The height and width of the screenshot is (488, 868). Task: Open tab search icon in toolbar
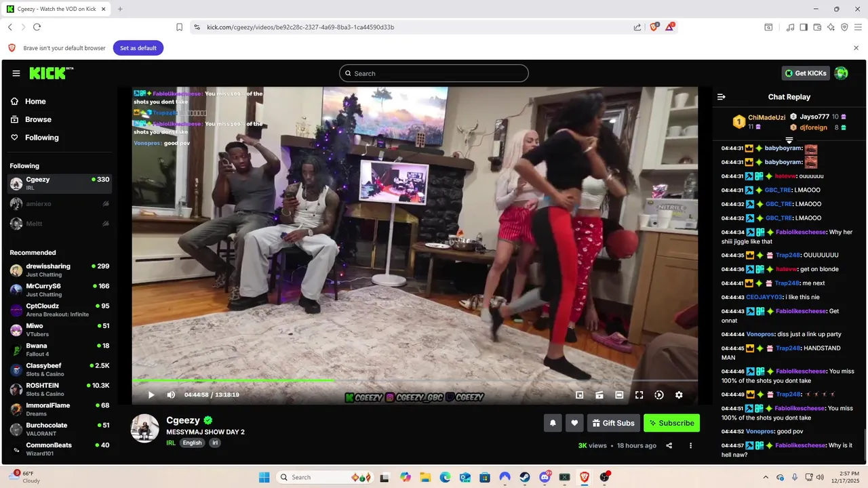tap(768, 27)
